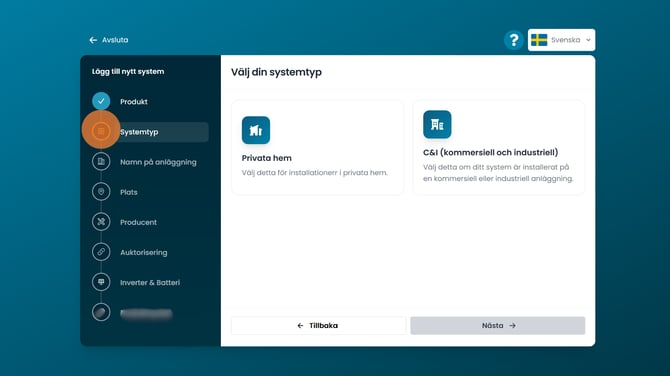Click the Inverter & Batteri step icon
This screenshot has height=376, width=670.
[101, 282]
